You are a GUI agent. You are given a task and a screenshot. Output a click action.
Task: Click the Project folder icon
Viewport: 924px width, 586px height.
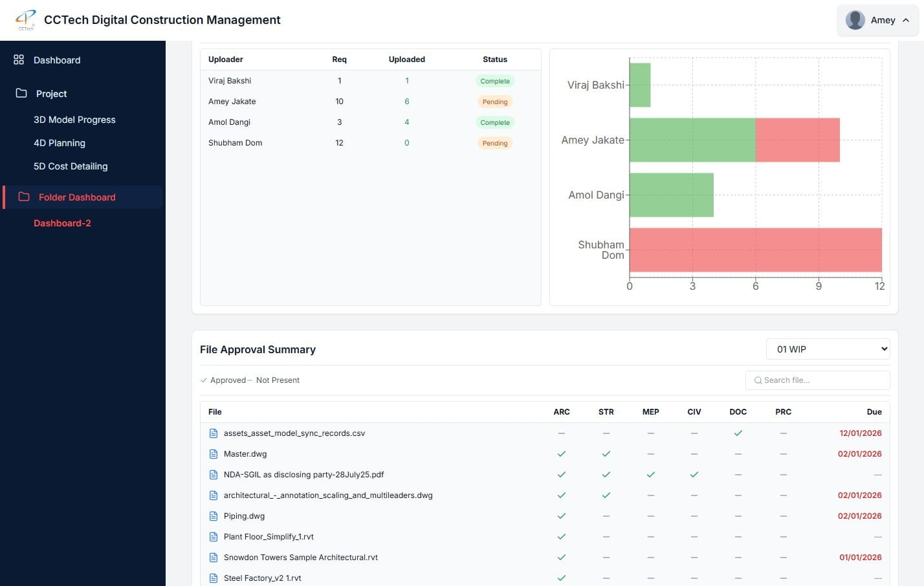click(x=21, y=93)
